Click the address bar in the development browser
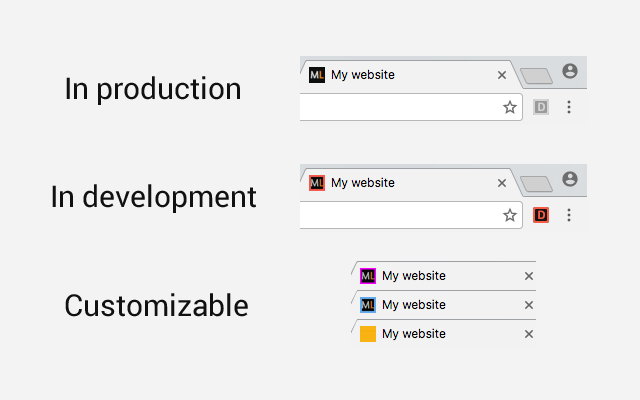Viewport: 640px width, 400px height. (400, 215)
